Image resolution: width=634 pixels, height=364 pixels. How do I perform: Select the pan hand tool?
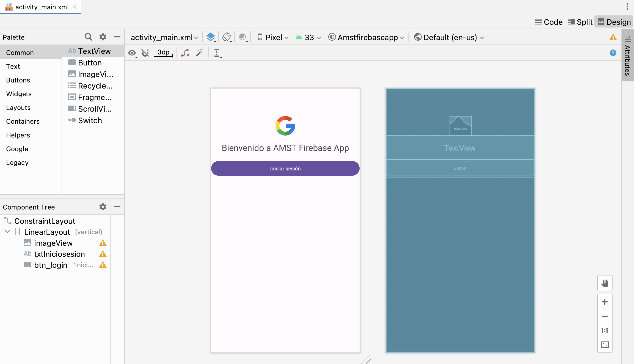coord(605,283)
